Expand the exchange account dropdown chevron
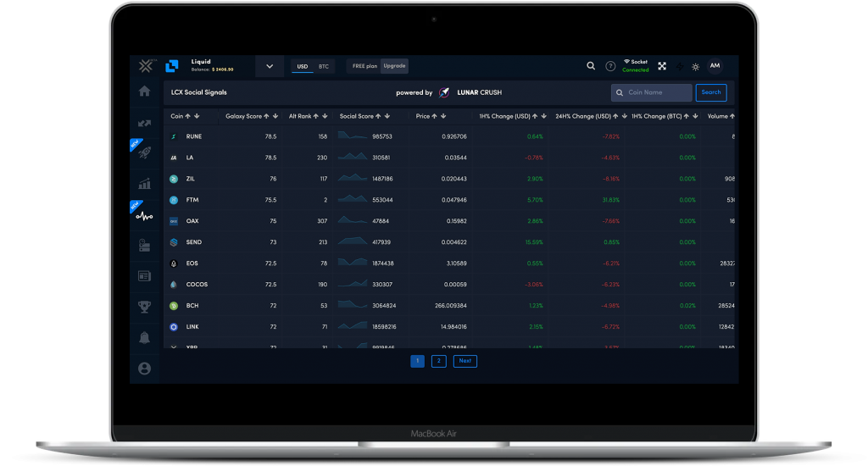868x466 pixels. (270, 66)
